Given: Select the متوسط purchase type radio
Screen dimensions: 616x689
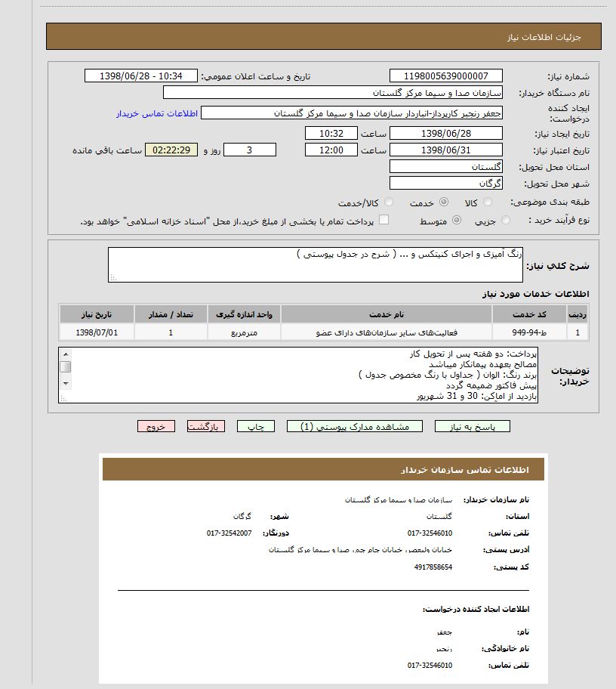Looking at the screenshot, I should tap(457, 220).
